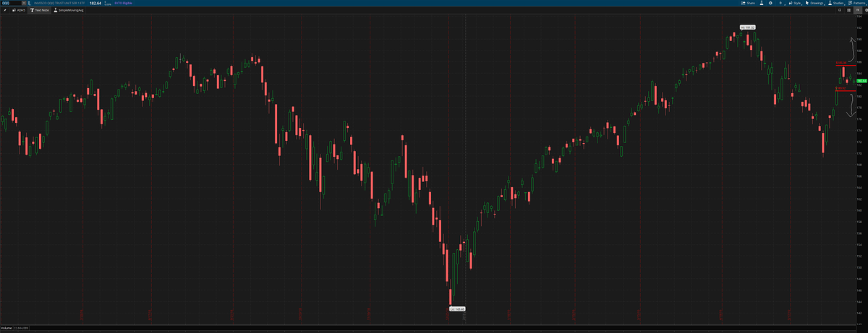The image size is (868, 333).
Task: Open chart settings gear in the top bar
Action: [770, 3]
